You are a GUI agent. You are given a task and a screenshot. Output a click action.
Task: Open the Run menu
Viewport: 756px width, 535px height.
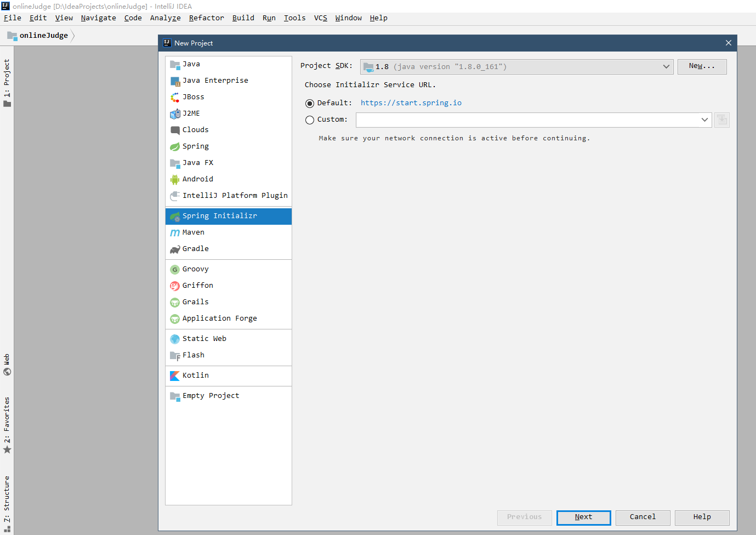(269, 18)
